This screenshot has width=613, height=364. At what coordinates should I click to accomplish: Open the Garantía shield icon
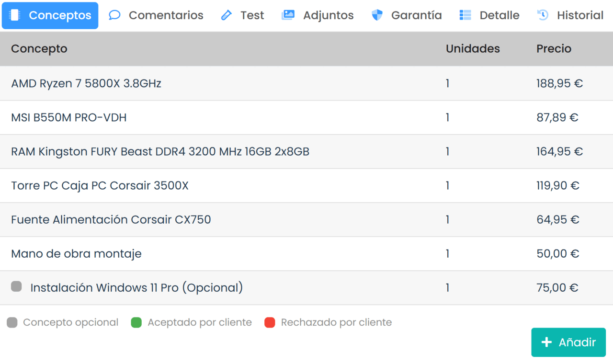point(377,15)
